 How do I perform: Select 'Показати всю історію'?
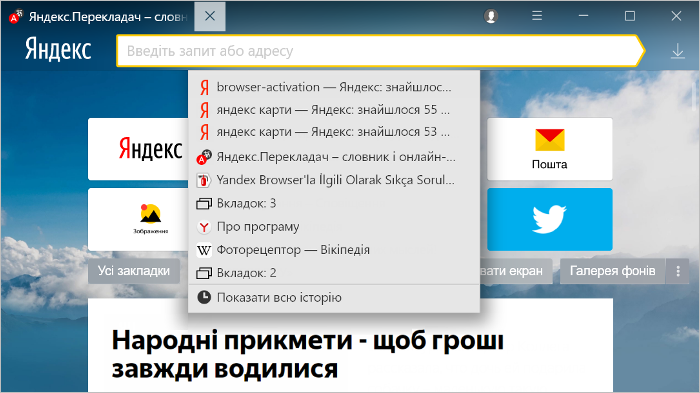point(334,297)
